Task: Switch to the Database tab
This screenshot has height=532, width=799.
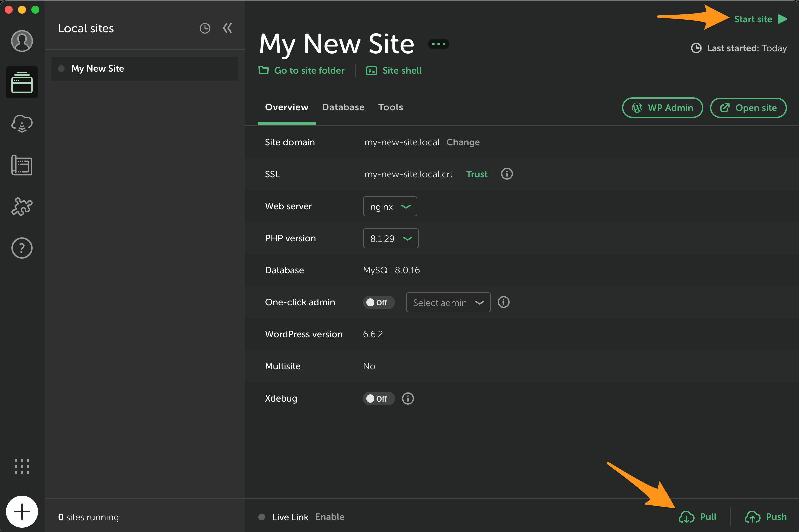Action: point(343,107)
